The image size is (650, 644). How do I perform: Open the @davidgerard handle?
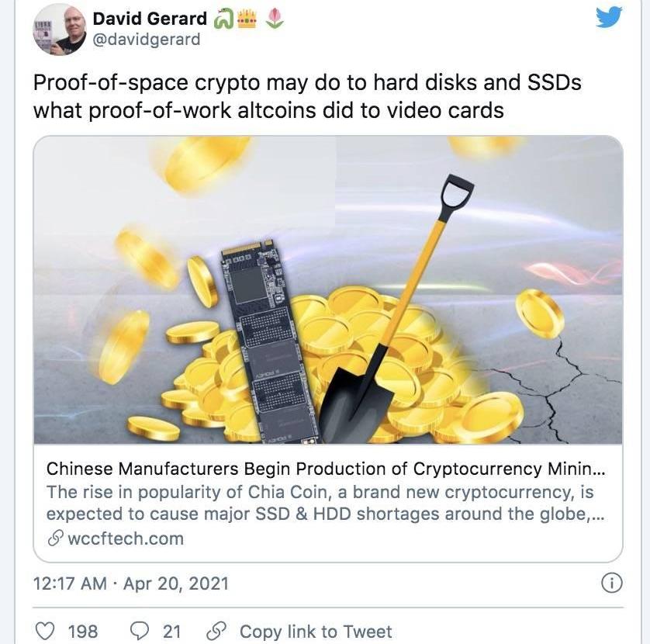(147, 40)
